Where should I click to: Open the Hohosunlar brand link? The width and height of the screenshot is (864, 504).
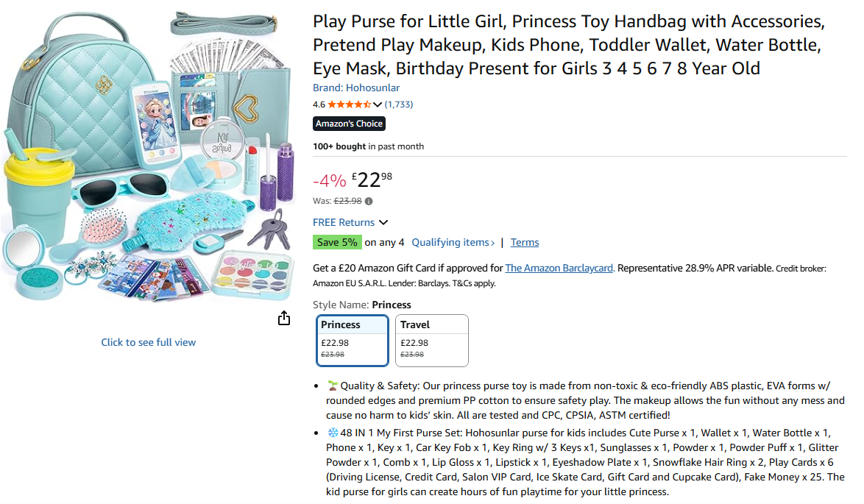(x=356, y=88)
